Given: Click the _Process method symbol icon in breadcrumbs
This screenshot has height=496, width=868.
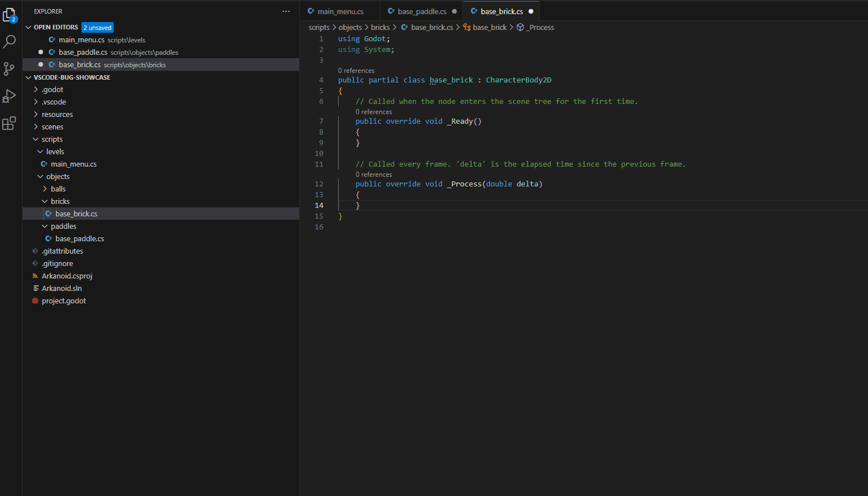Looking at the screenshot, I should [520, 27].
